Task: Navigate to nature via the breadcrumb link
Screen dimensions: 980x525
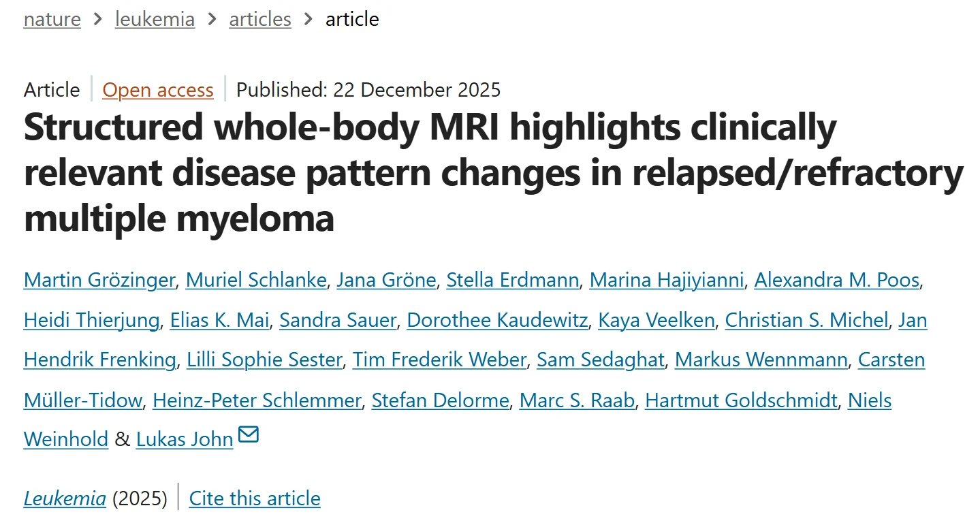Action: click(52, 19)
